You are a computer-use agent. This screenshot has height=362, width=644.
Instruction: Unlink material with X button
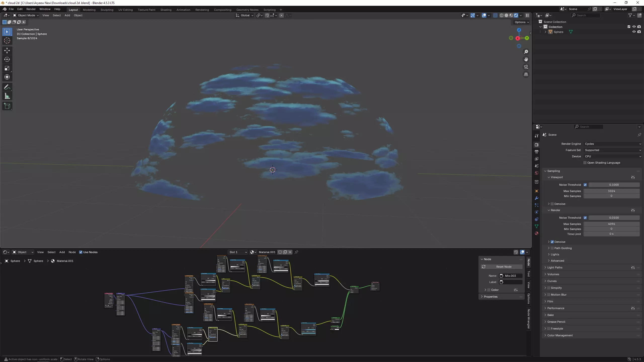290,252
